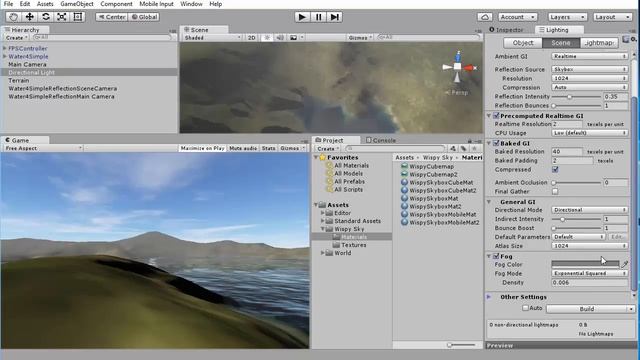This screenshot has width=640, height=360.
Task: Click the scene orientation gizmo
Action: (458, 67)
